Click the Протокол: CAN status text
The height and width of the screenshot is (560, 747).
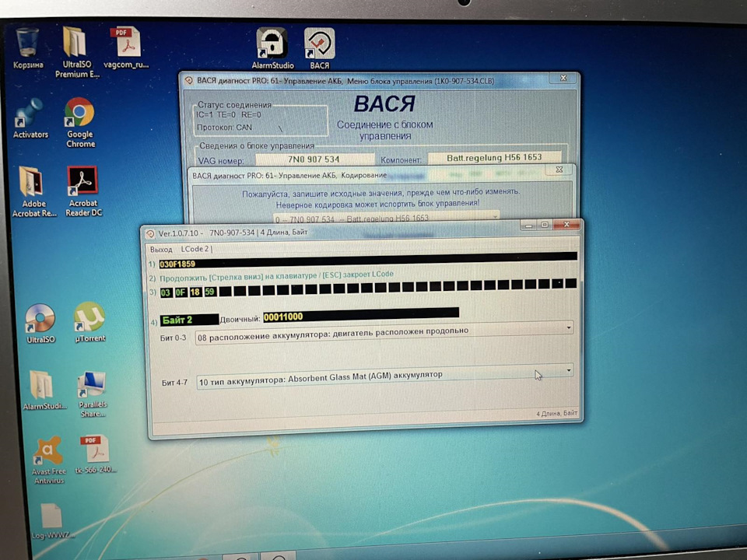tap(224, 128)
